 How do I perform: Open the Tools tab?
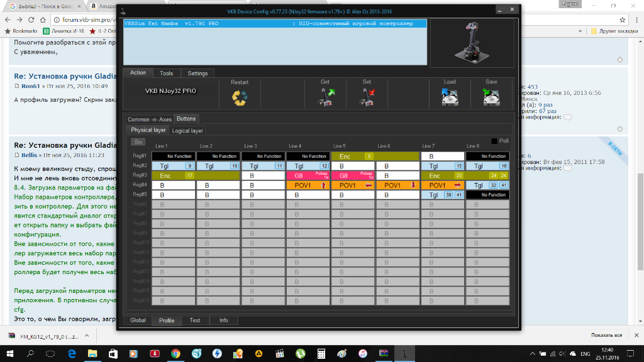(x=166, y=73)
